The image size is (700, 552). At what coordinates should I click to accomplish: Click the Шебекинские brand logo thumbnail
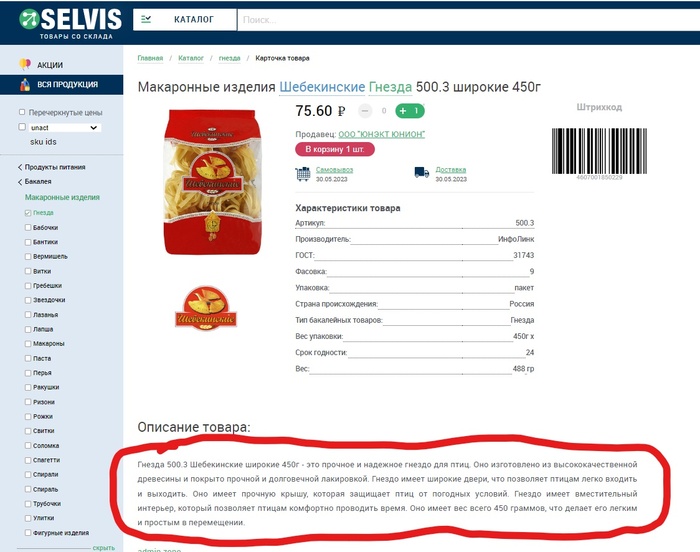(x=206, y=308)
